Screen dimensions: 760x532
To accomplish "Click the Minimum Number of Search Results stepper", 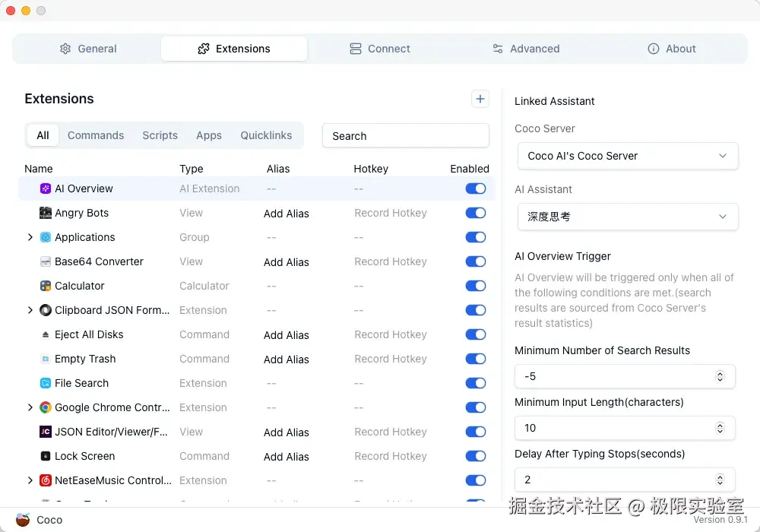I will tap(720, 376).
